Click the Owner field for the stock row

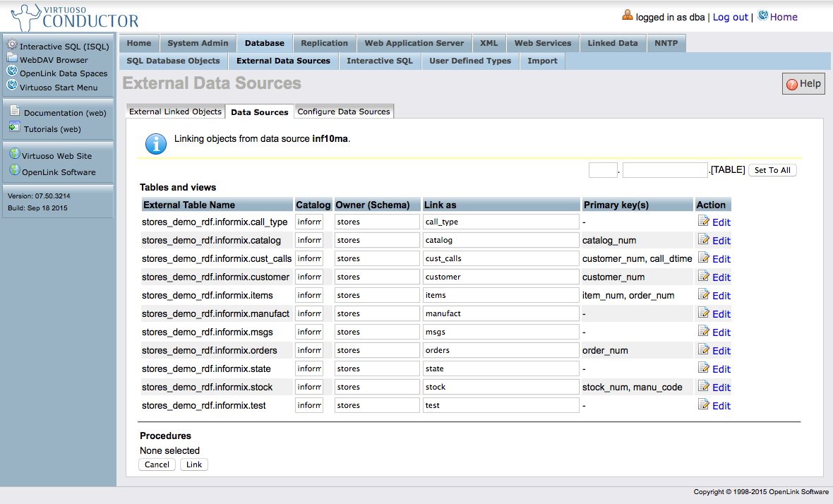click(x=376, y=387)
